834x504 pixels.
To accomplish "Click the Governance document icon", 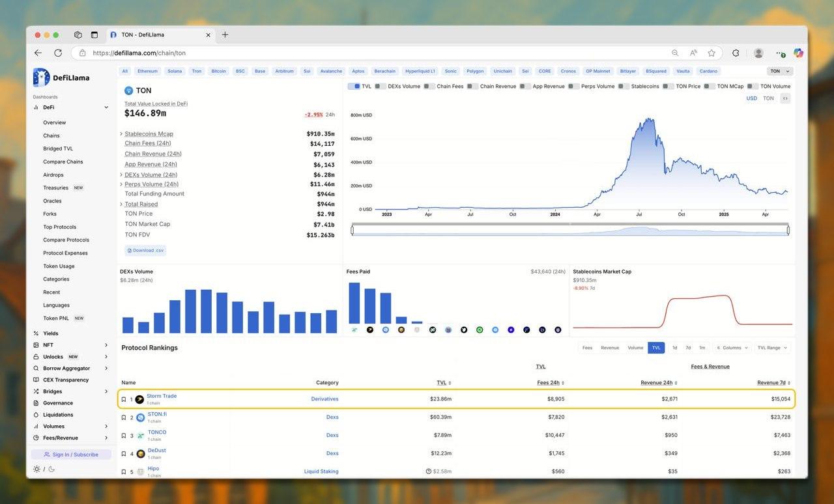I will (x=36, y=403).
